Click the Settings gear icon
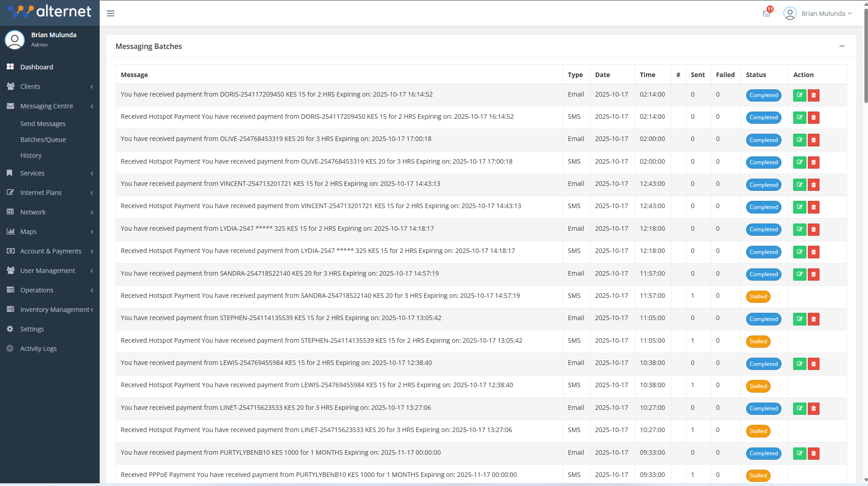868x486 pixels. (x=10, y=329)
